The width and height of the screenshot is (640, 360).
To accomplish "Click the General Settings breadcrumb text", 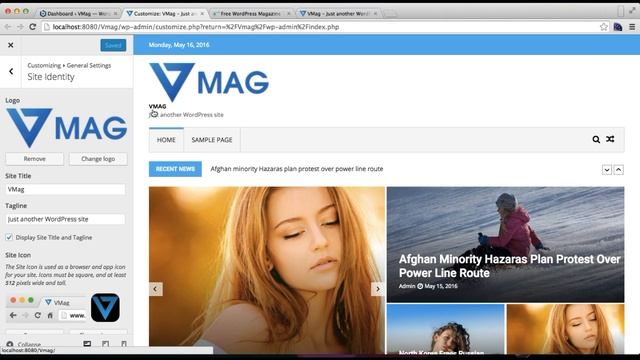I will pyautogui.click(x=89, y=65).
